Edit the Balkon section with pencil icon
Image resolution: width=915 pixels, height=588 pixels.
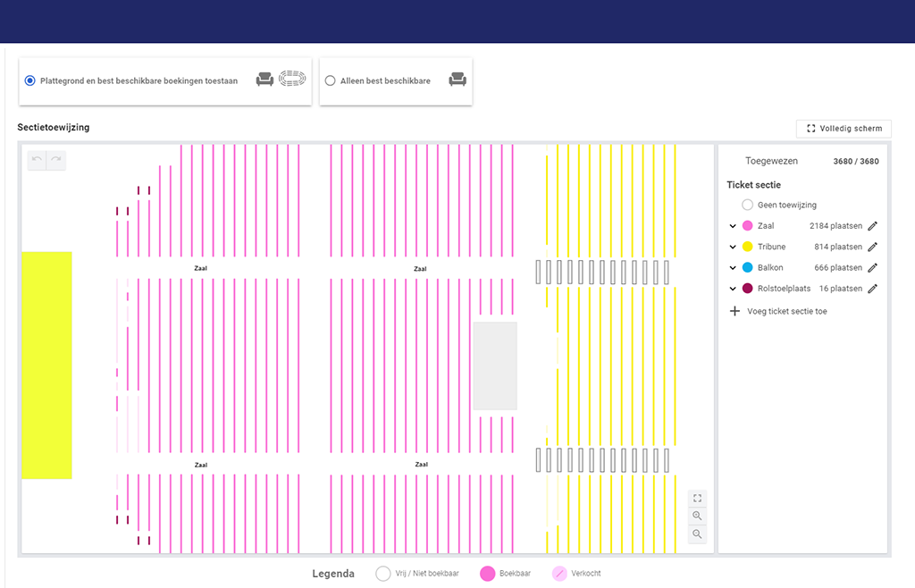(x=873, y=268)
